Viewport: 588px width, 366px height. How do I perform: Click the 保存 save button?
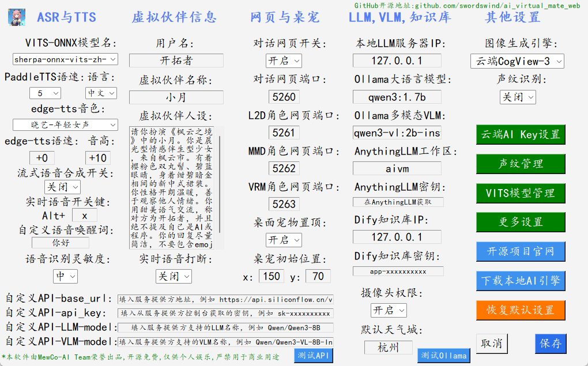(x=550, y=344)
